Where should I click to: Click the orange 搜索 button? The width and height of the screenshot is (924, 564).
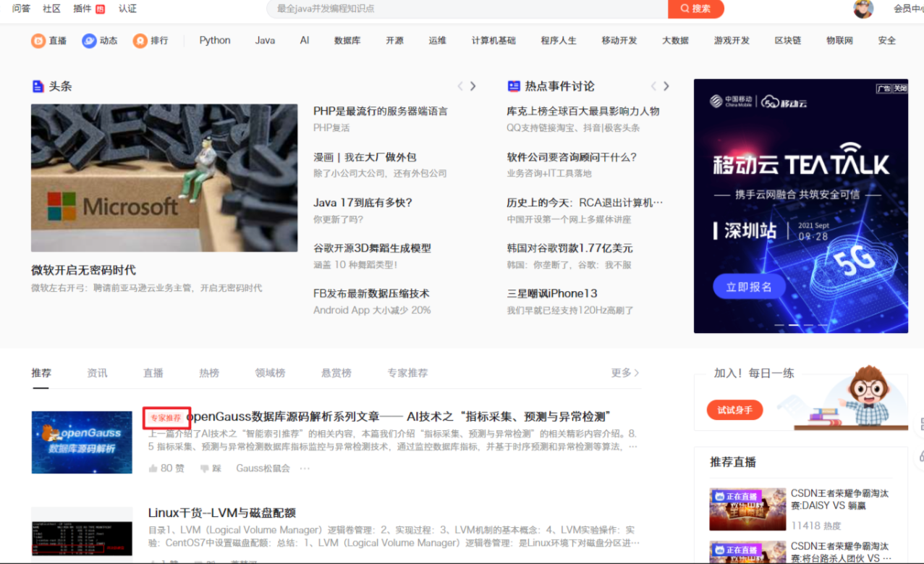click(x=696, y=9)
